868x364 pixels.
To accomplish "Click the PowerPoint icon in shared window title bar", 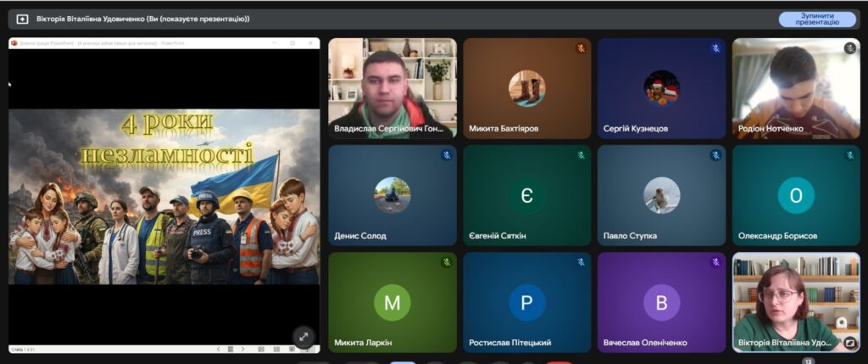I will tap(14, 42).
